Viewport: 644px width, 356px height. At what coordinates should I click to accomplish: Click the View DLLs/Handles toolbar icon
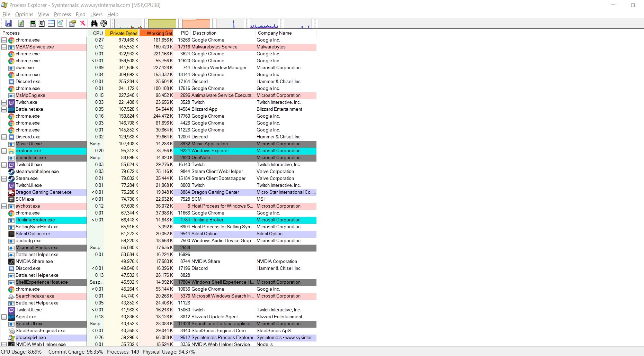61,23
